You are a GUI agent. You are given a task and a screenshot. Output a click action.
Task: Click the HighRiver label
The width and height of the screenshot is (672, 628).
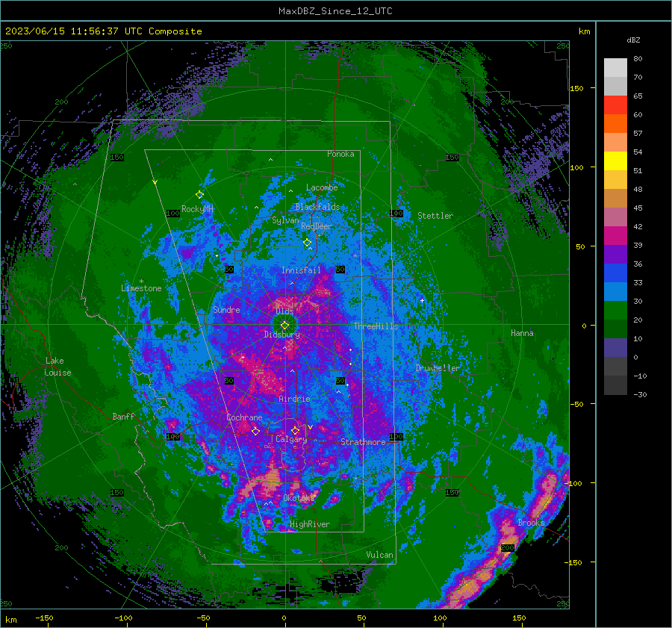[x=310, y=524]
